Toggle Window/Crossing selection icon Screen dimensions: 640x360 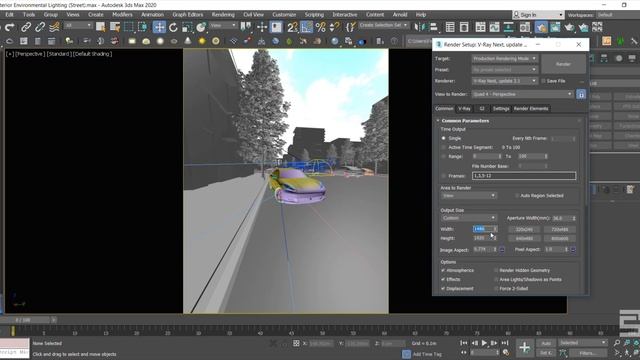142,27
